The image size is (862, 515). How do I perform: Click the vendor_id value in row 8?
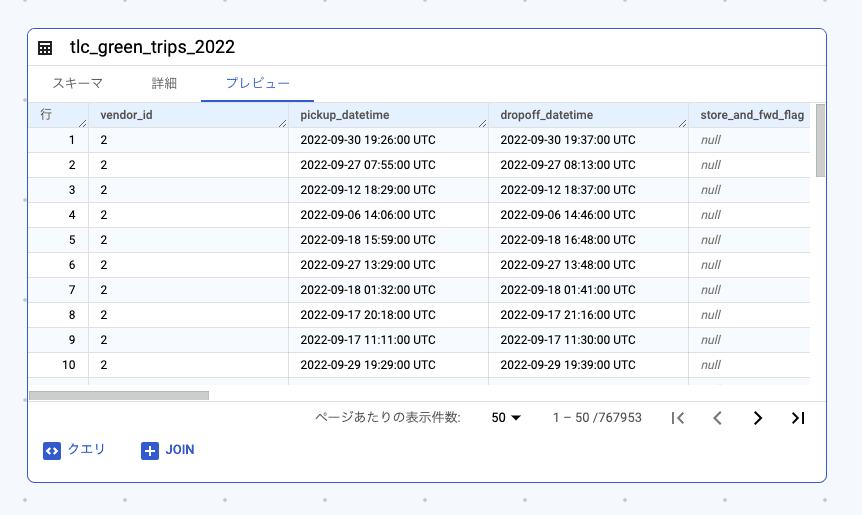[104, 315]
